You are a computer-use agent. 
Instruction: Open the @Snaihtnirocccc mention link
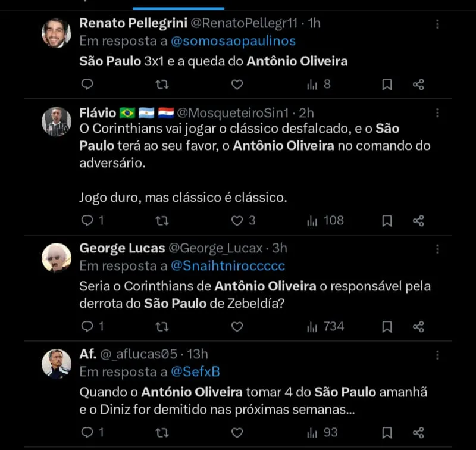228,265
